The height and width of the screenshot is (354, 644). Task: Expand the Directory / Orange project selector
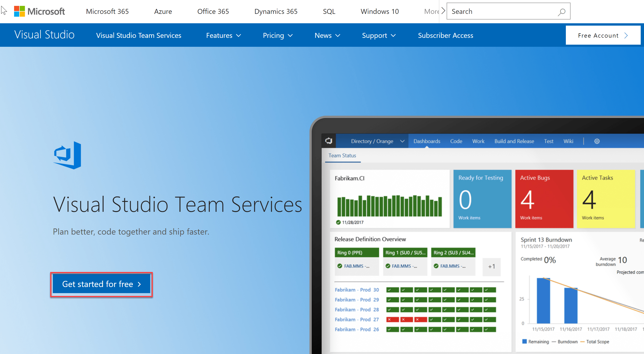[402, 141]
